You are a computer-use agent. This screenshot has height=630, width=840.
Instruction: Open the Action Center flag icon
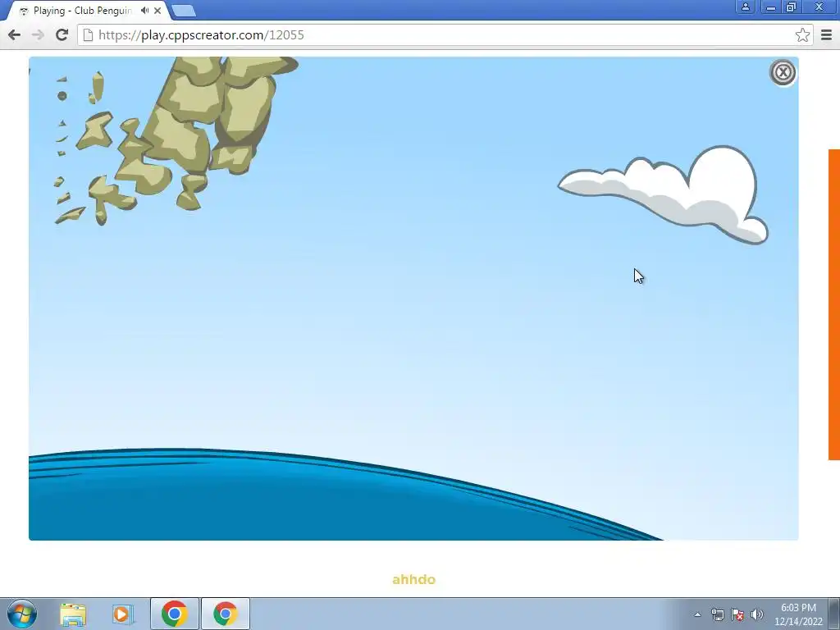coord(737,614)
